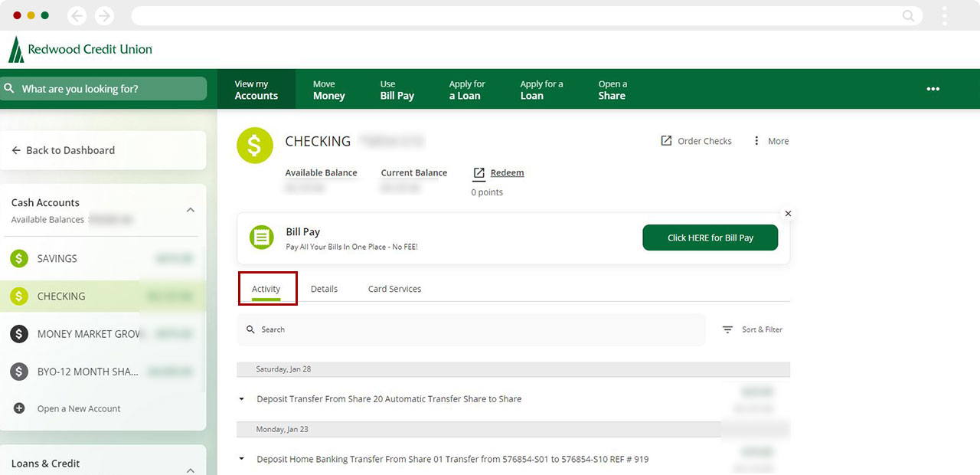Click the Redwood Credit Union logo
Screen dimensions: 980x475
point(80,49)
